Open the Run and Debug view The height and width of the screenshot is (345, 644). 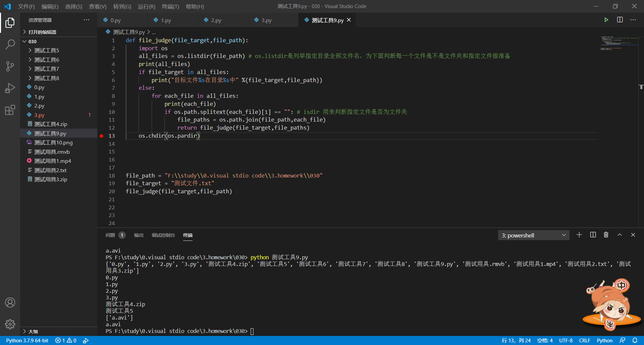point(10,88)
